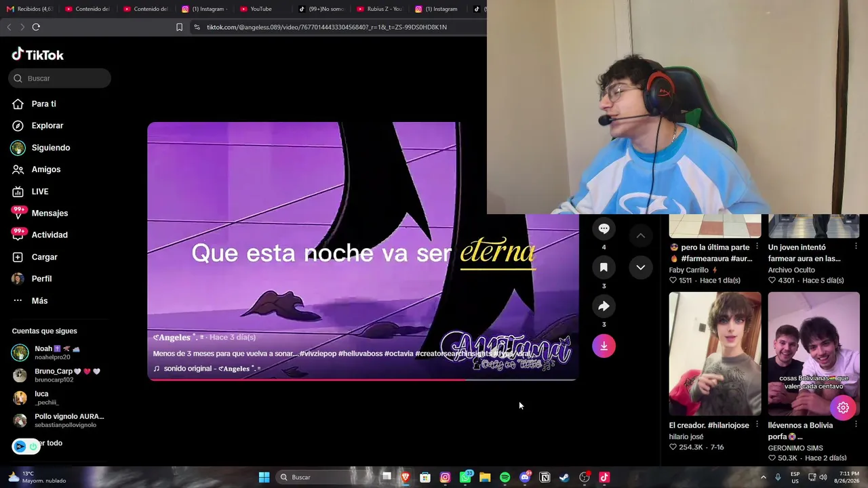This screenshot has height=488, width=868.
Task: Open the #octavia hashtag
Action: point(399,354)
